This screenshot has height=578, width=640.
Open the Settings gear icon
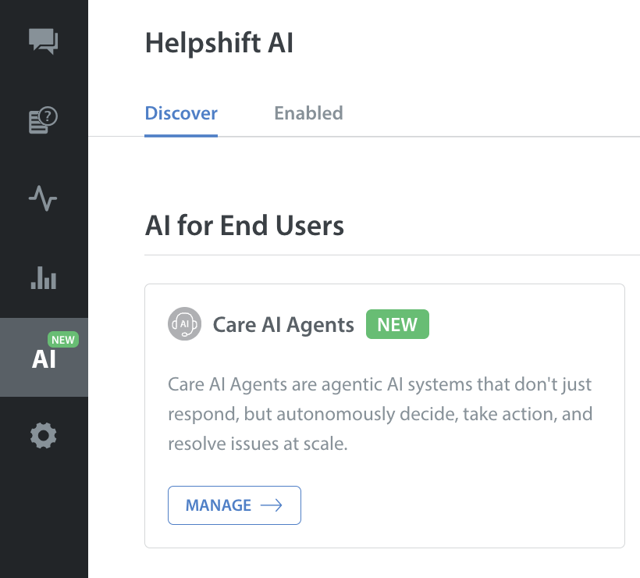[43, 436]
